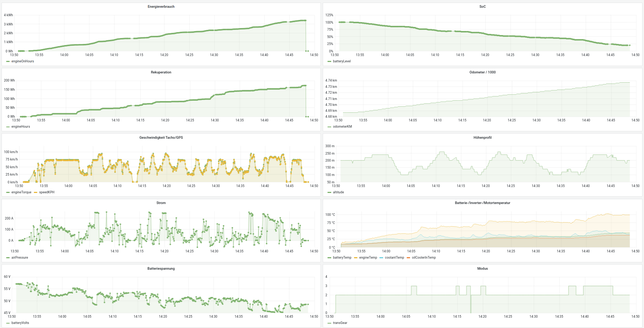Open the Modus panel header
Viewport: 644px width, 328px height.
482,269
